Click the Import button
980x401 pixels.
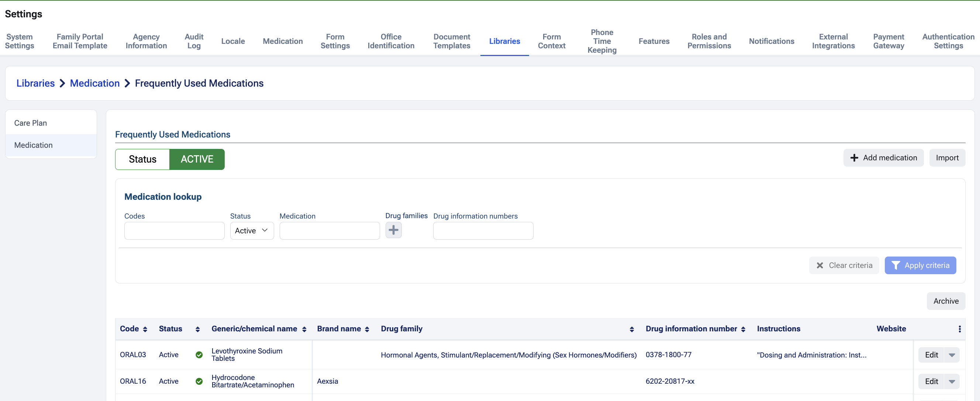(x=947, y=158)
